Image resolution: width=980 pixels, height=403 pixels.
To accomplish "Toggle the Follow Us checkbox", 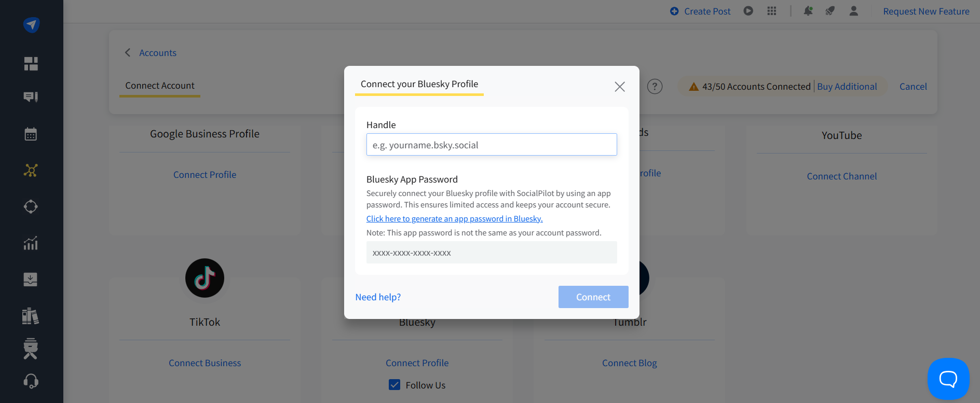I will (x=394, y=385).
